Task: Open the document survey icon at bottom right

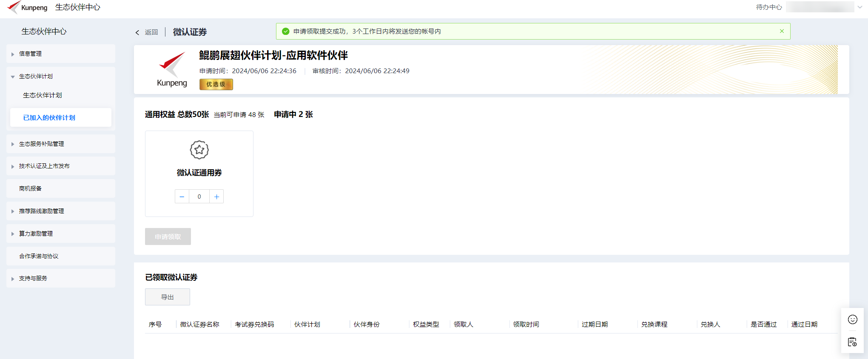Action: point(852,342)
